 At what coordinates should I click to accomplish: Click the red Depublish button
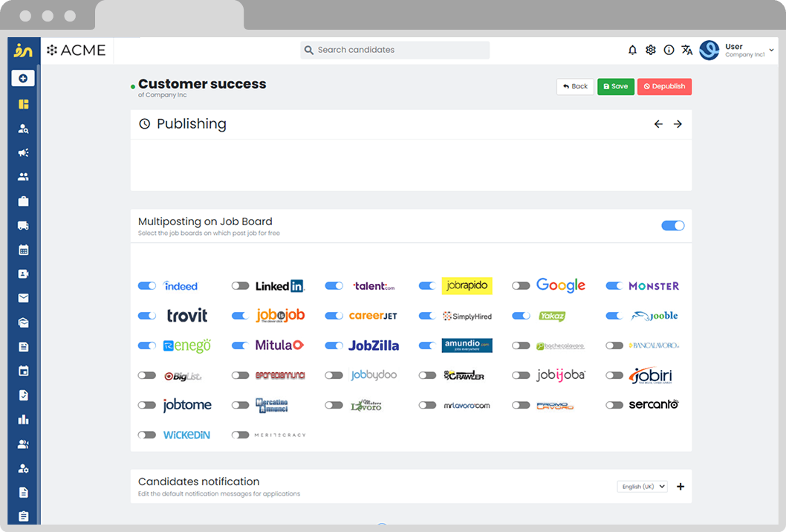[x=664, y=86]
